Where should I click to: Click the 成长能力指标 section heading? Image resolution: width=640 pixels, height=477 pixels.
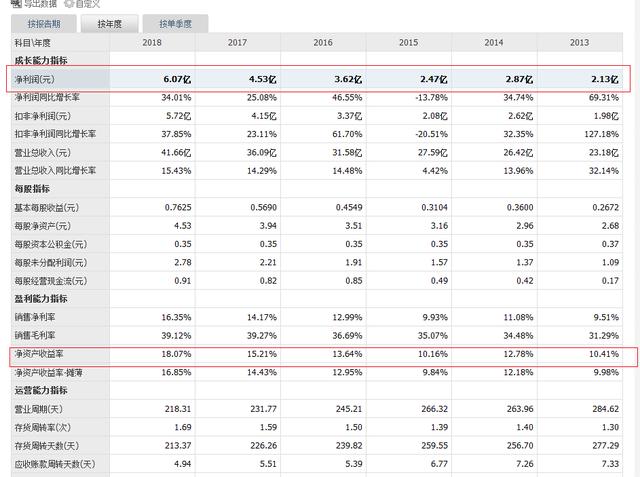41,60
